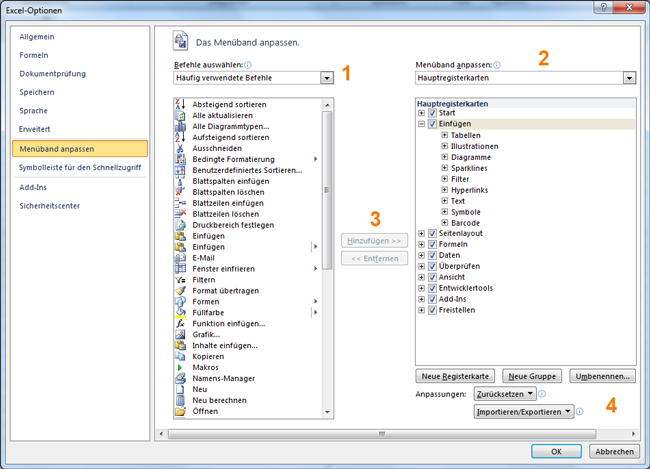Image resolution: width=650 pixels, height=469 pixels.
Task: Click the E-Mail command icon
Action: [x=180, y=258]
